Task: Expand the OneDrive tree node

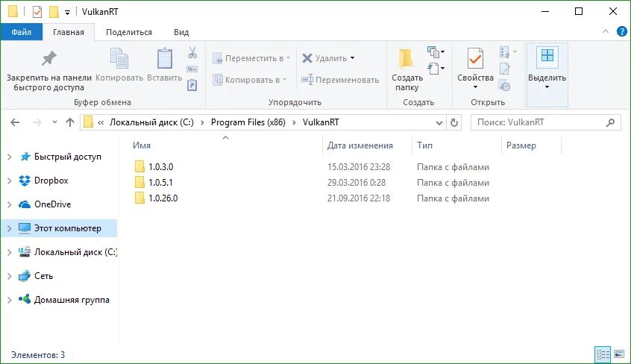Action: click(x=10, y=205)
